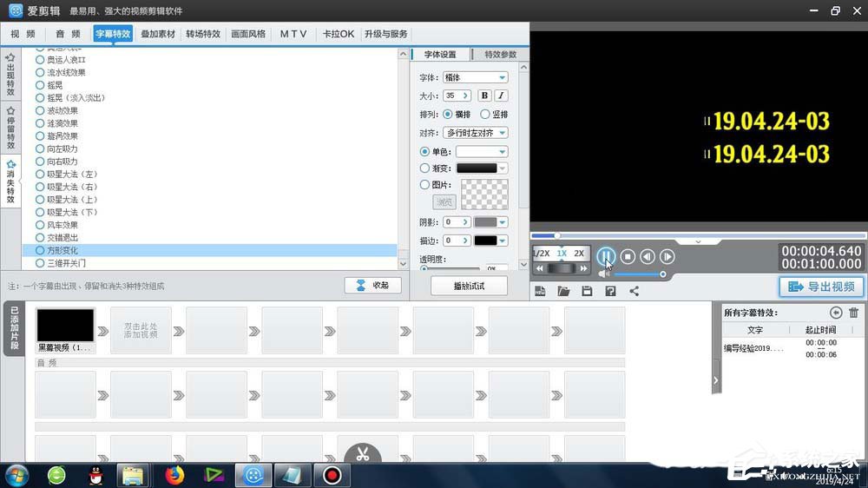Increase the 大小 font size stepper
Image resolution: width=868 pixels, height=488 pixels.
tap(465, 96)
